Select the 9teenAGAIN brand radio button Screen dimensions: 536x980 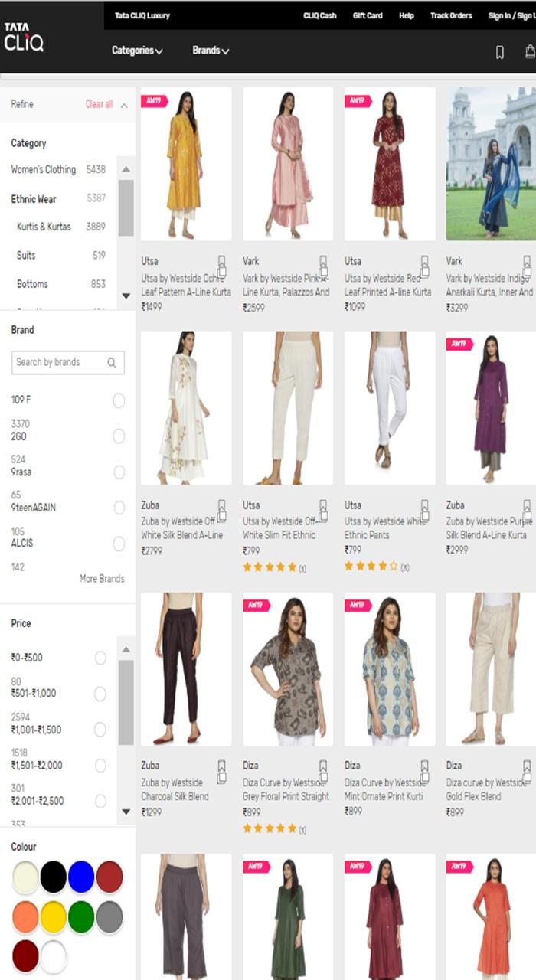(119, 508)
